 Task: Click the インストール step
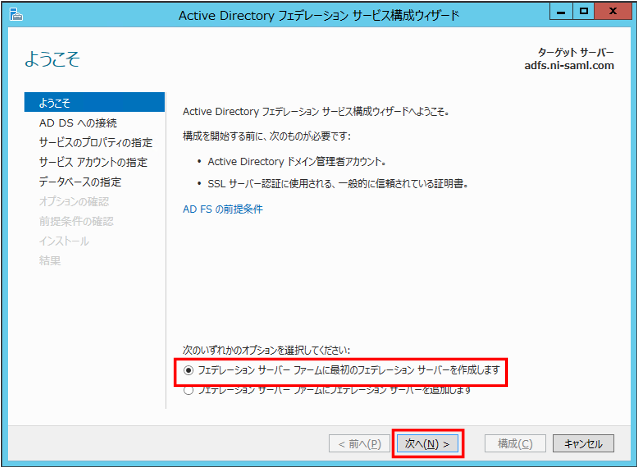[x=64, y=241]
